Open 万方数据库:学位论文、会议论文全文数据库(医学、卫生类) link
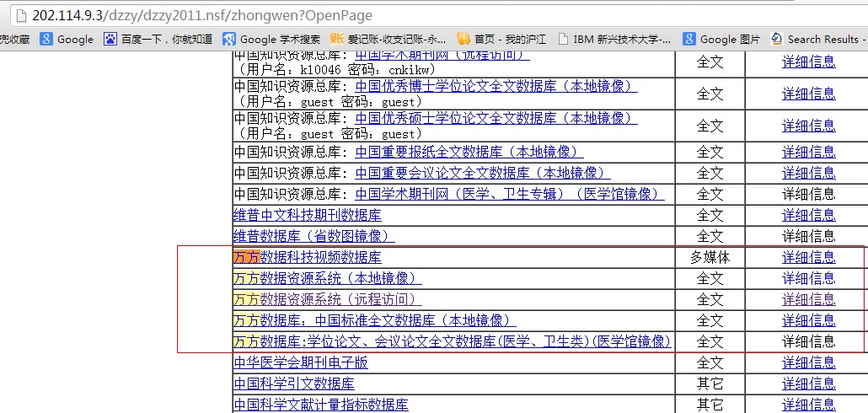Viewport: 868px width, 413px height. pyautogui.click(x=453, y=341)
